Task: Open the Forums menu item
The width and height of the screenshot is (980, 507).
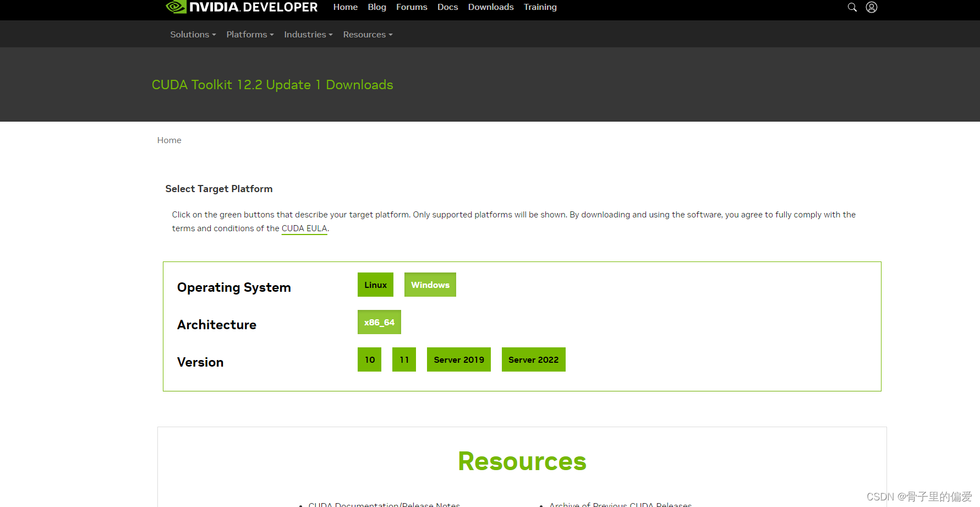Action: click(x=412, y=7)
